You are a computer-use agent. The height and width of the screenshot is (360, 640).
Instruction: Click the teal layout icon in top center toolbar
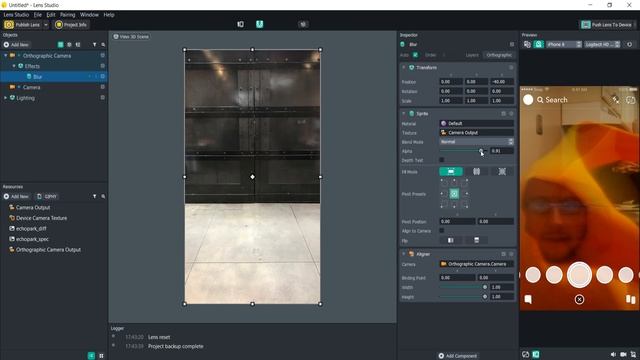260,24
